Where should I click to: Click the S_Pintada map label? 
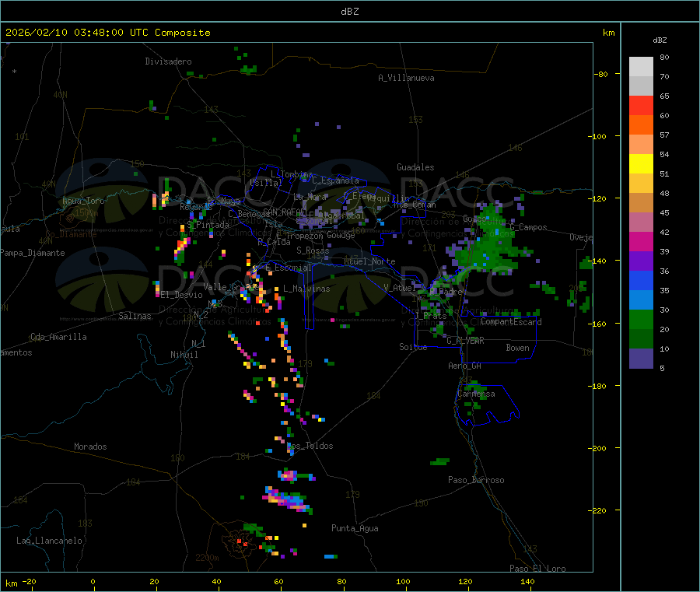(x=208, y=225)
